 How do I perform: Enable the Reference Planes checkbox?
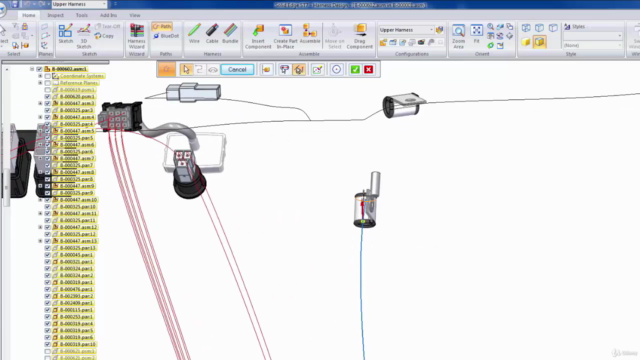pyautogui.click(x=48, y=83)
